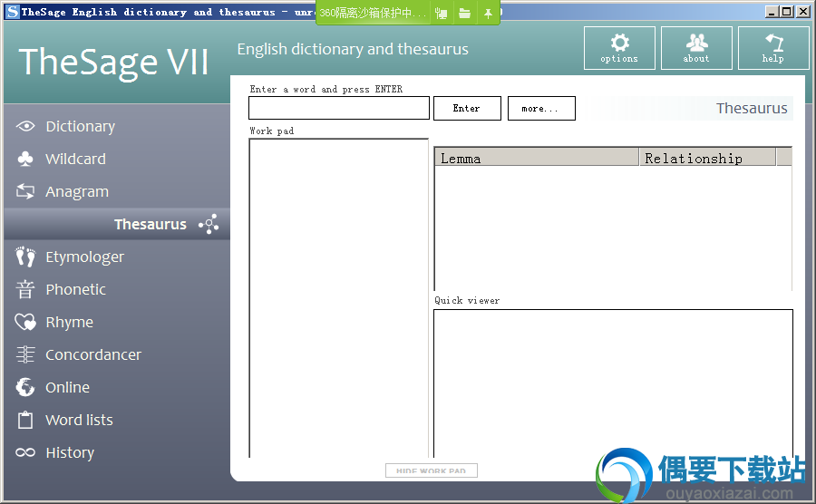Select the Rhyme finder
816x504 pixels.
(x=69, y=323)
